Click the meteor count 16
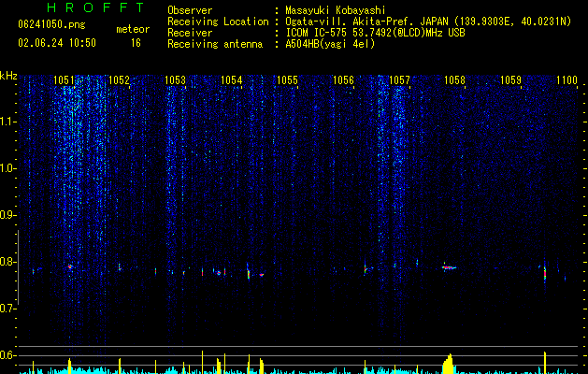Image resolution: width=588 pixels, height=374 pixels. 136,43
